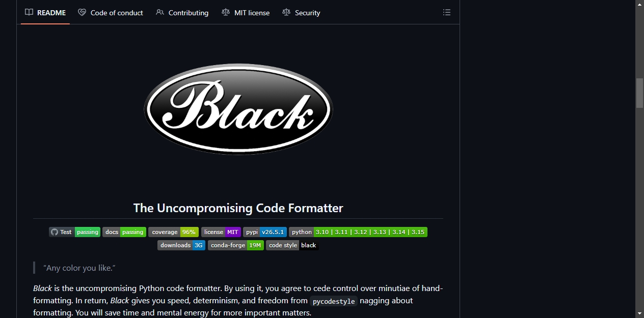
Task: Click the Code of conduct heart icon
Action: (x=82, y=13)
